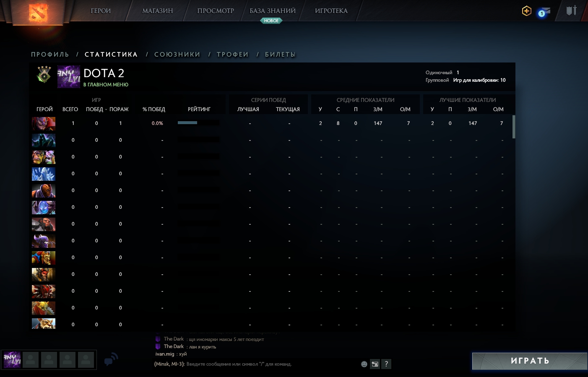Switch to the СТАТИСТИКА tab
The height and width of the screenshot is (377, 588).
111,55
